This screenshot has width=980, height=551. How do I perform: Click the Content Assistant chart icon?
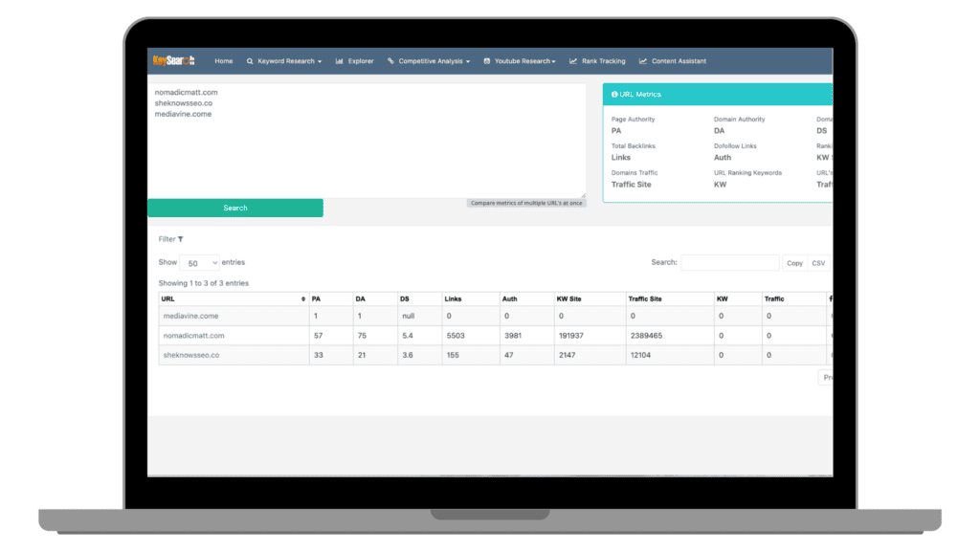pos(643,61)
